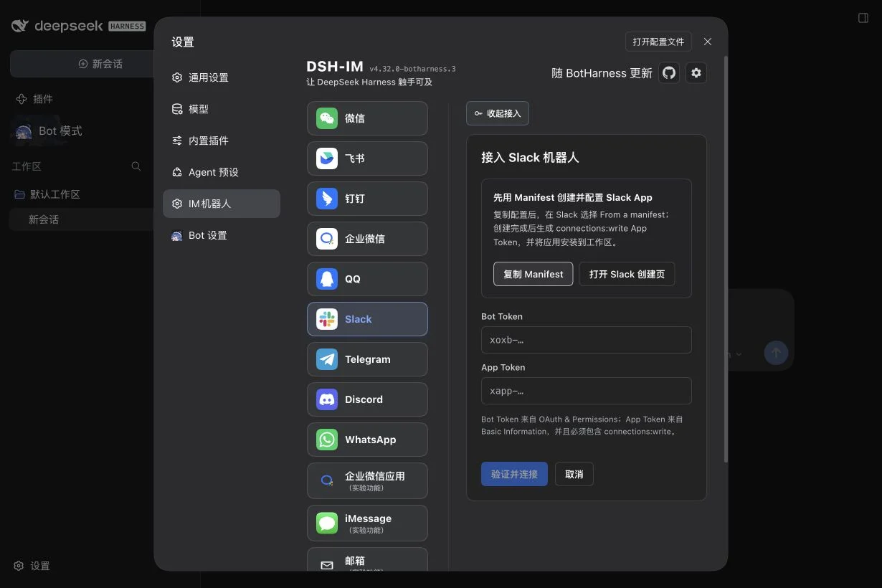Open the GitHub repository icon
This screenshot has width=882, height=588.
tap(669, 72)
